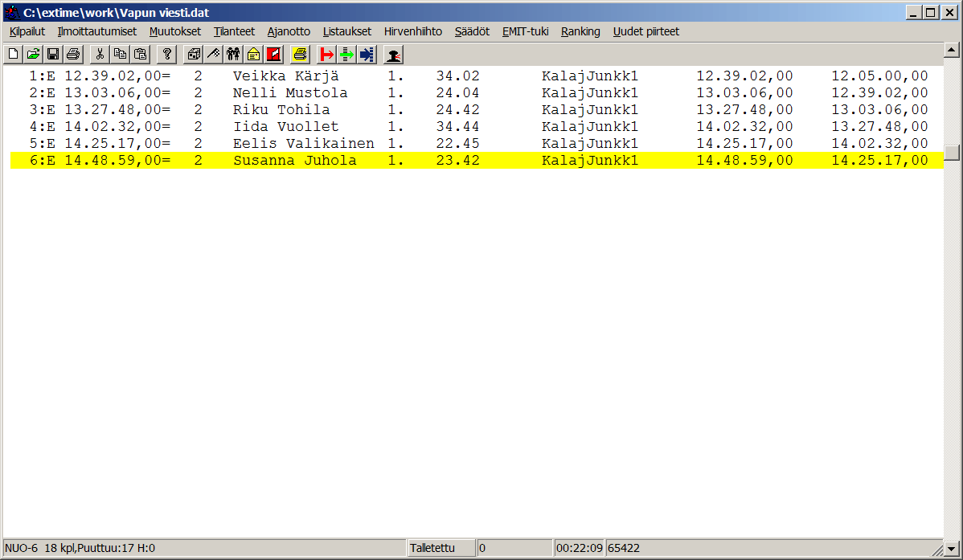Image resolution: width=963 pixels, height=560 pixels.
Task: Click the red arrow toolbar icon
Action: (327, 55)
